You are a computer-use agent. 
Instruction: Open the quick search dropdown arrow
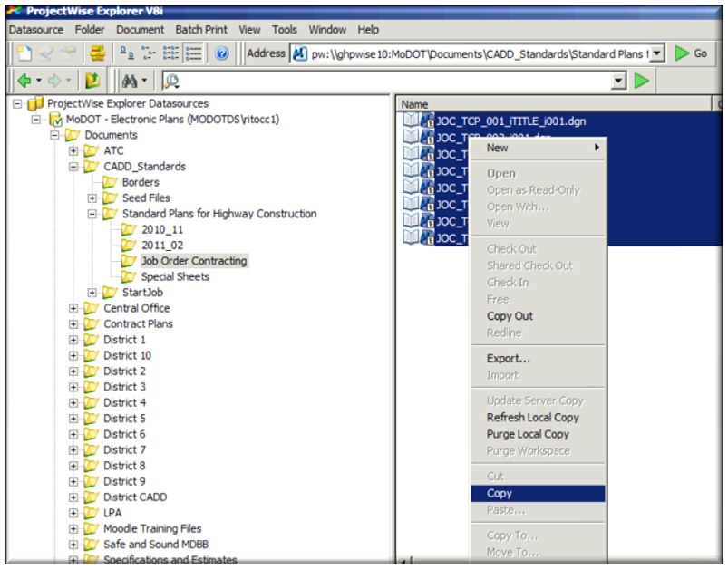(x=618, y=81)
